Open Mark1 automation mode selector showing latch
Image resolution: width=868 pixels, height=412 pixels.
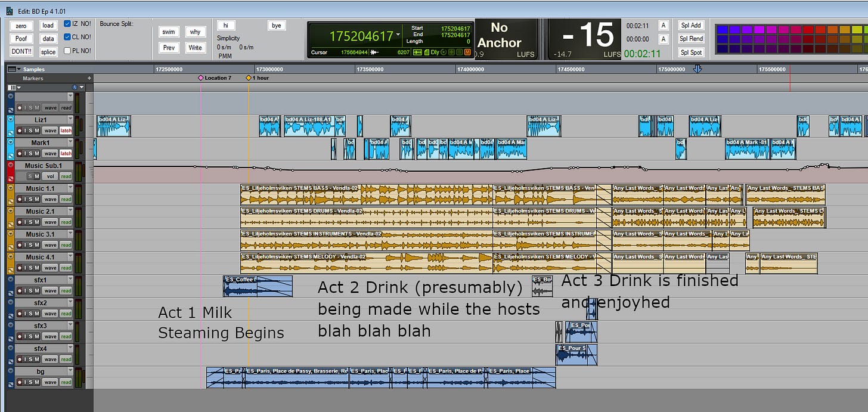pyautogui.click(x=66, y=153)
